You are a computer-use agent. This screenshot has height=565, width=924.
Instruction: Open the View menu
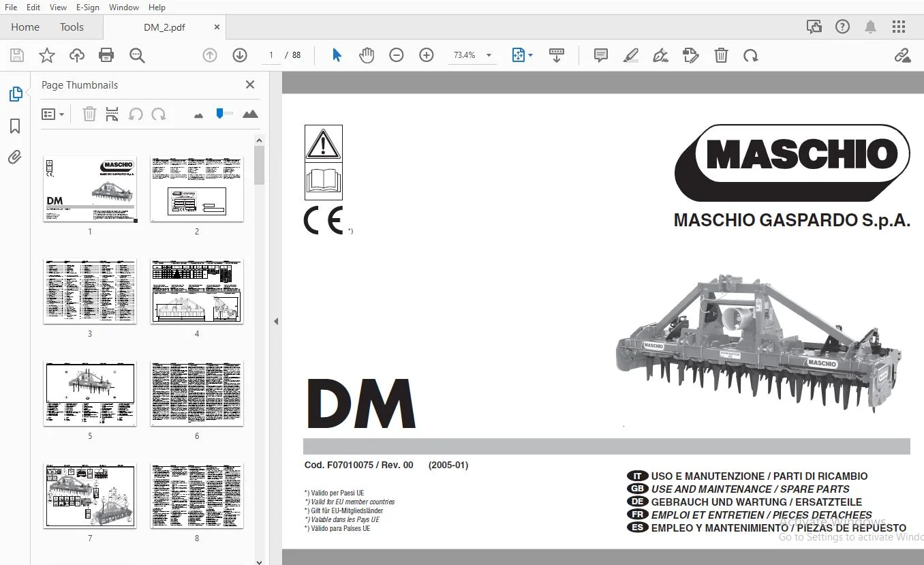point(59,7)
